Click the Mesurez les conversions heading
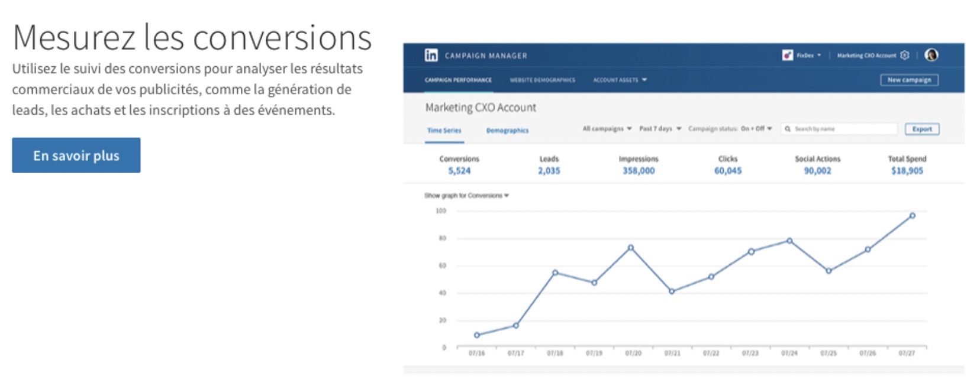This screenshot has width=980, height=389. click(x=192, y=37)
